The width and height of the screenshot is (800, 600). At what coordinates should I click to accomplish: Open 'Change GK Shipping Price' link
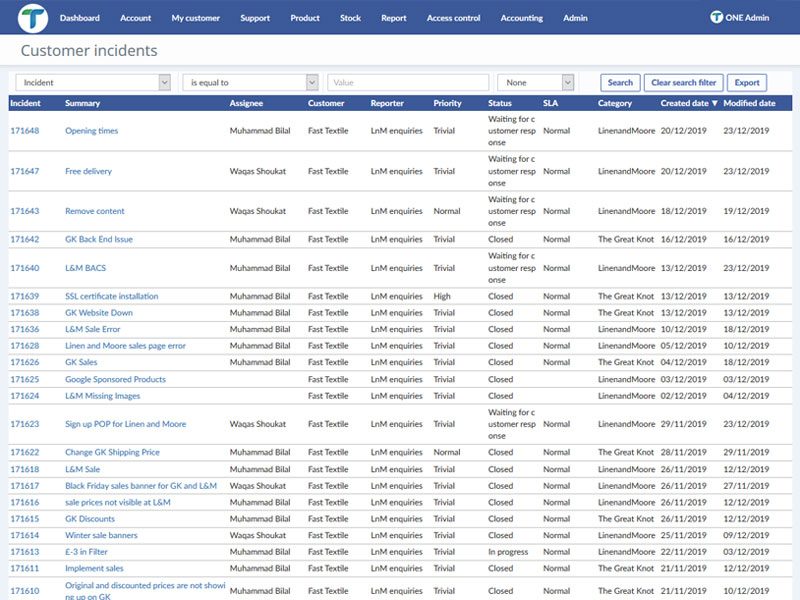(112, 453)
